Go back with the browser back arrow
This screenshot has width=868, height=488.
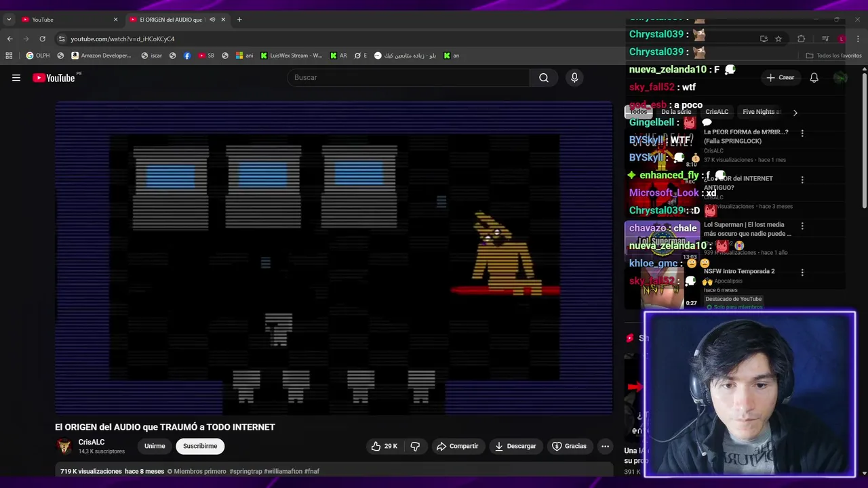coord(9,39)
